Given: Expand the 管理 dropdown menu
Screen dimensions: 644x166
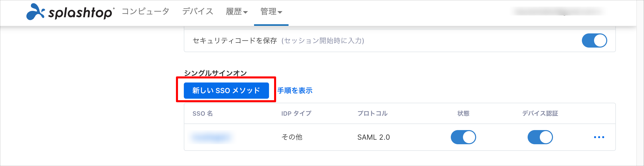Looking at the screenshot, I should tap(271, 12).
